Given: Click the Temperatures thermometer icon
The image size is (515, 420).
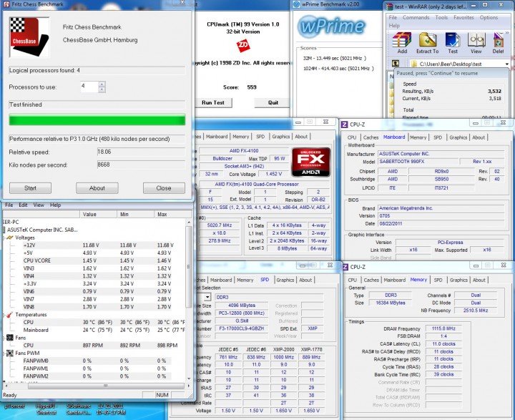Looking at the screenshot, I should pyautogui.click(x=10, y=315).
